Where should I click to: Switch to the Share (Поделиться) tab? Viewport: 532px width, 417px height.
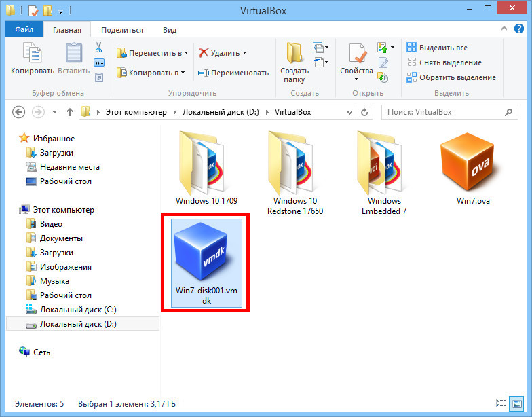click(122, 30)
